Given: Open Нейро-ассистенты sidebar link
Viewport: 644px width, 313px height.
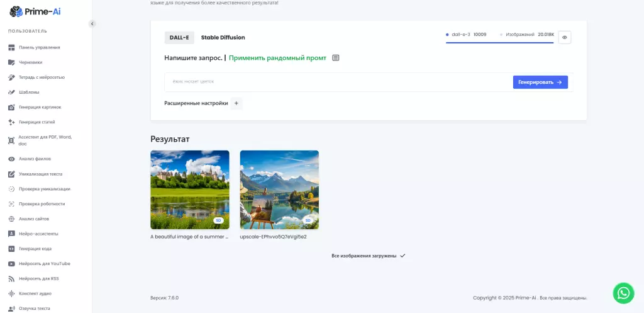Looking at the screenshot, I should tap(38, 234).
